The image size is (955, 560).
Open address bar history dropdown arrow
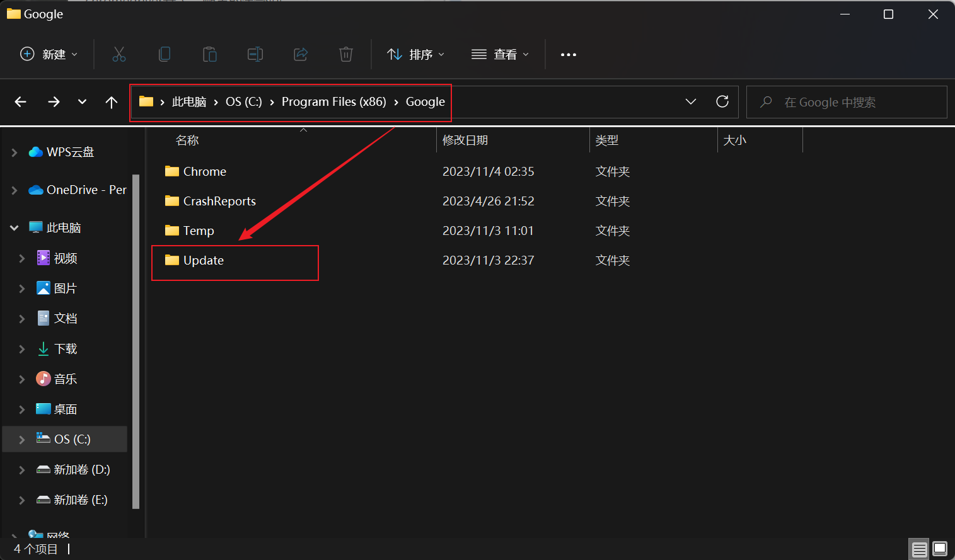(x=691, y=101)
